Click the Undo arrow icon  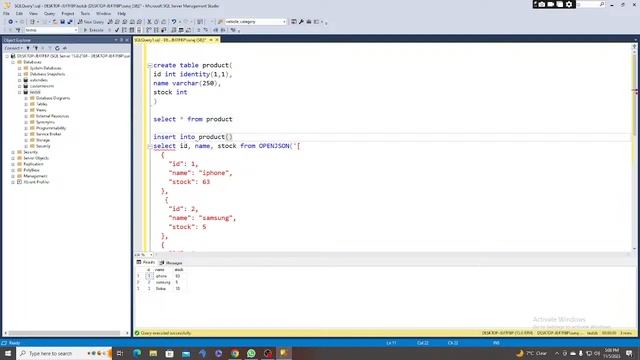(x=174, y=22)
